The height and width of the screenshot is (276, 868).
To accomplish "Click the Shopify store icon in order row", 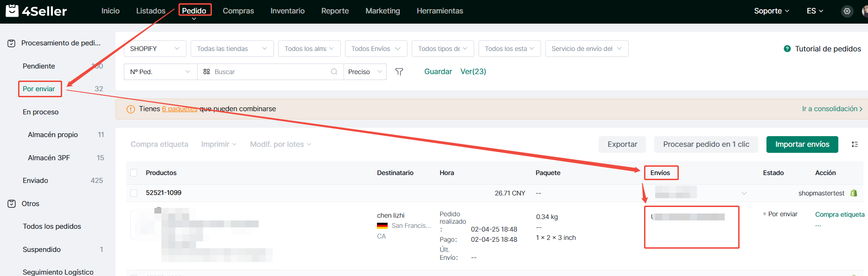I will (854, 193).
